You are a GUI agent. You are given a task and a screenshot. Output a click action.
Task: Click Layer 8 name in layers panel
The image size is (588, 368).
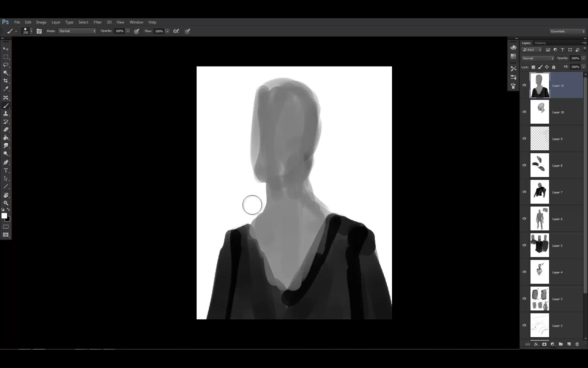click(x=557, y=165)
